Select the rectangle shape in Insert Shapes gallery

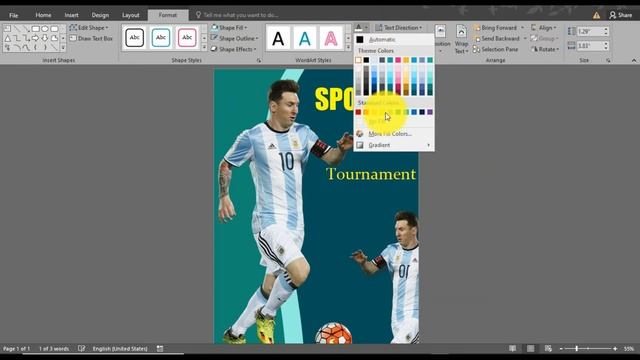[36, 29]
